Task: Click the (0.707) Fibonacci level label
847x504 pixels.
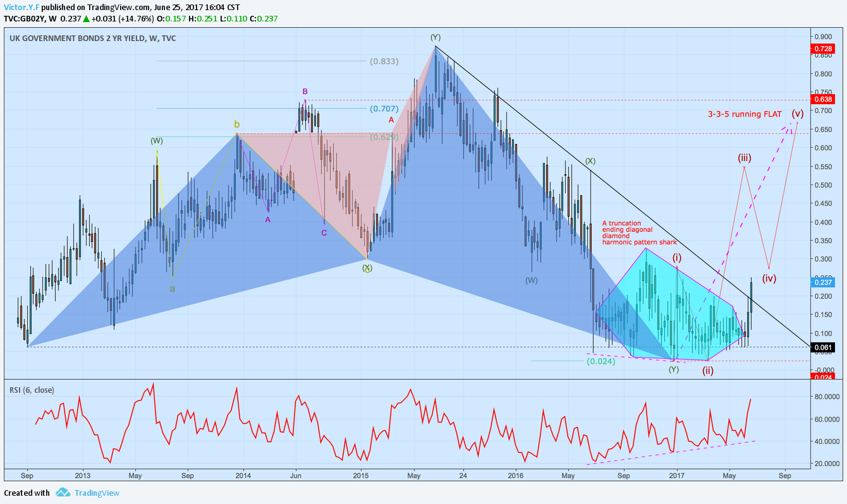Action: point(384,109)
